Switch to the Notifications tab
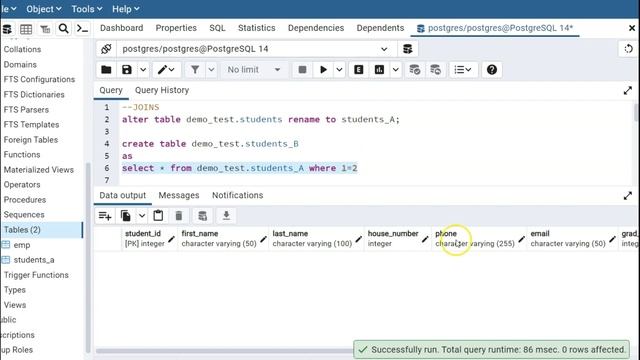The image size is (640, 360). [x=238, y=195]
